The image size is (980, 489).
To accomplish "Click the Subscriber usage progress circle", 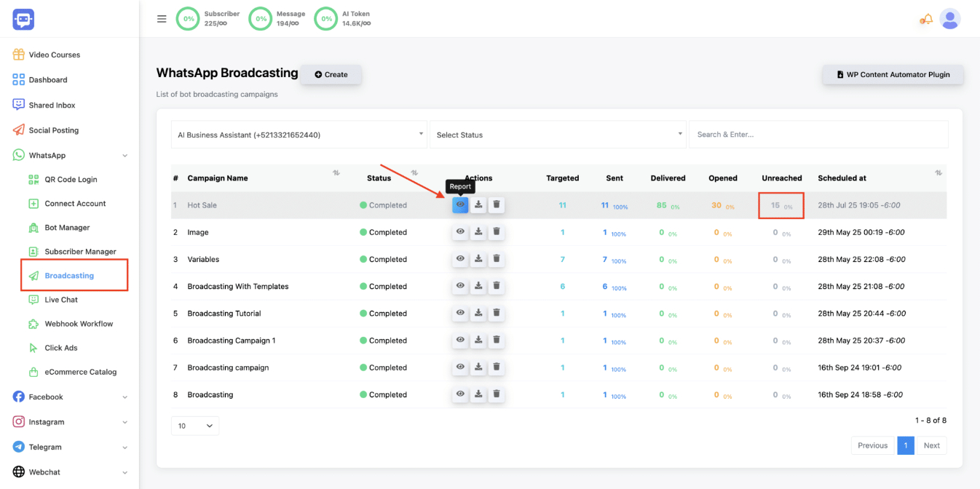I will [188, 19].
